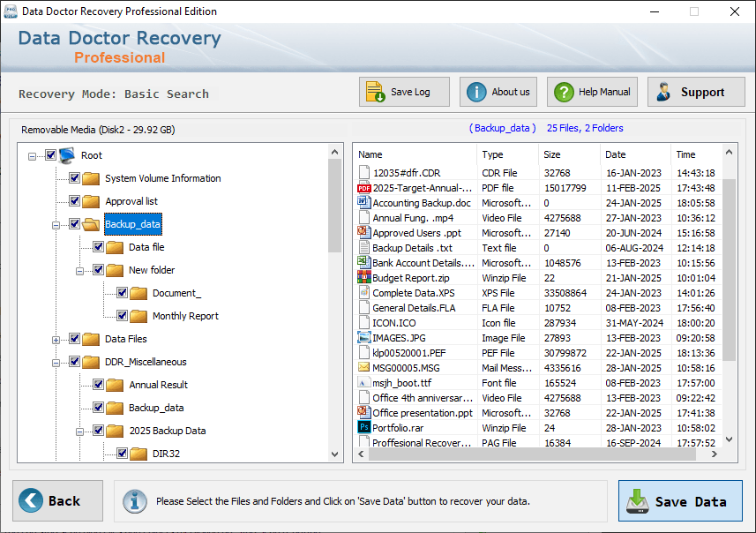
Task: Uncheck the DDR_Miscellaneous checkbox
Action: [x=74, y=361]
